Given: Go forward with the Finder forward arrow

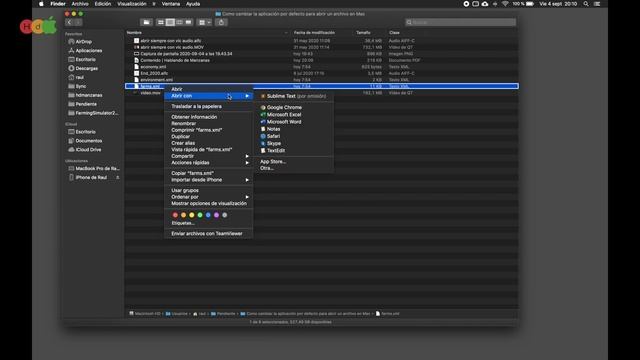Looking at the screenshot, I should coord(78,22).
